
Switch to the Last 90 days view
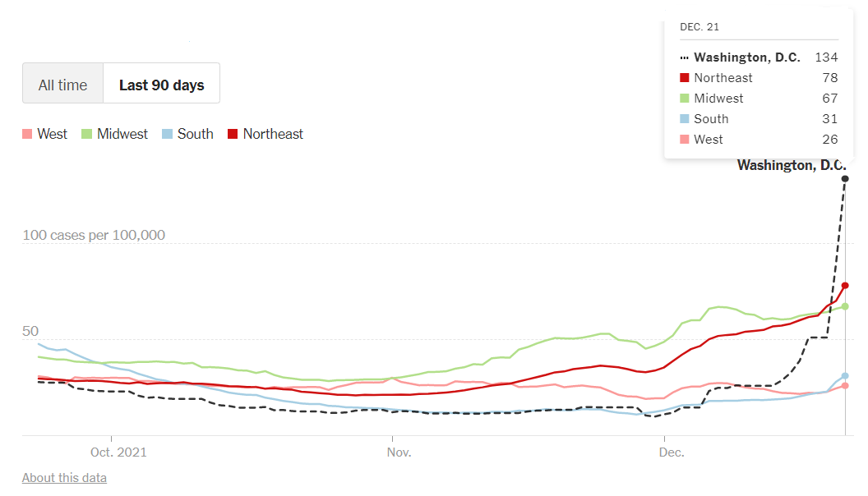point(161,83)
